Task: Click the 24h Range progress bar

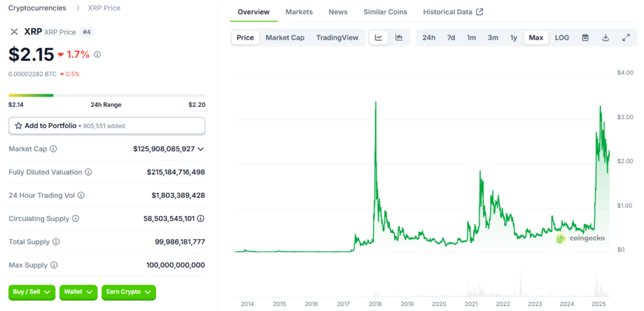Action: (107, 95)
